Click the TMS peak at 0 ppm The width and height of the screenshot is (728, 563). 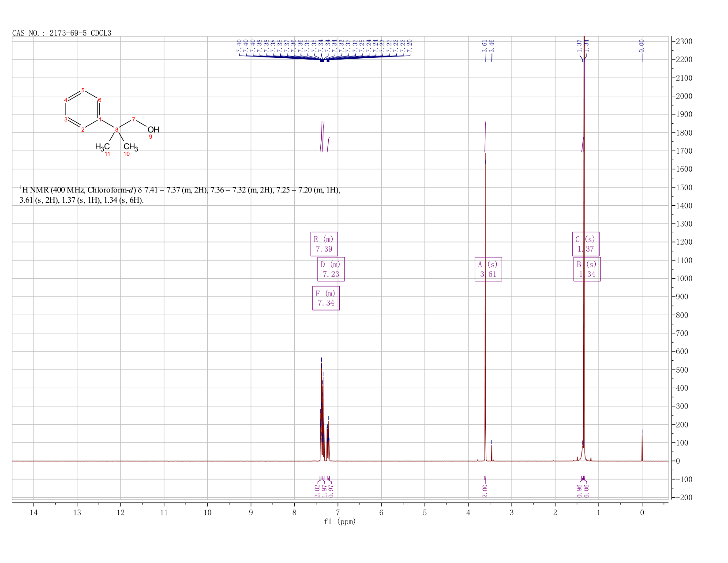pyautogui.click(x=642, y=447)
